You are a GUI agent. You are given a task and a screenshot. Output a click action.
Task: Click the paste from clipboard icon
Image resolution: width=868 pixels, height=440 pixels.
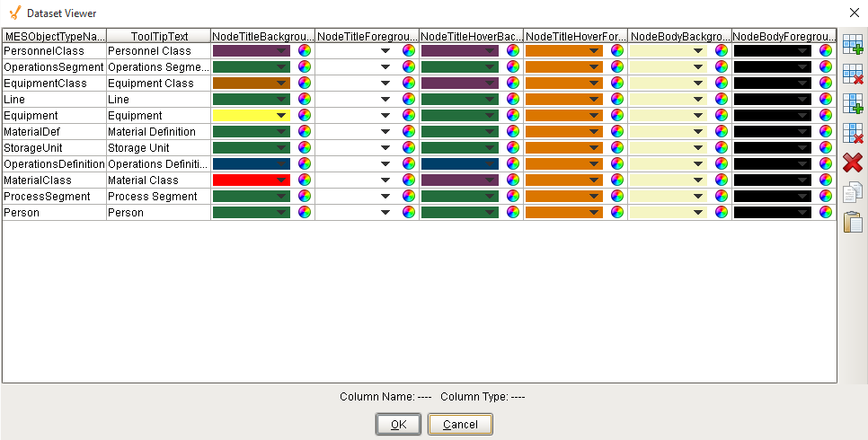(852, 222)
